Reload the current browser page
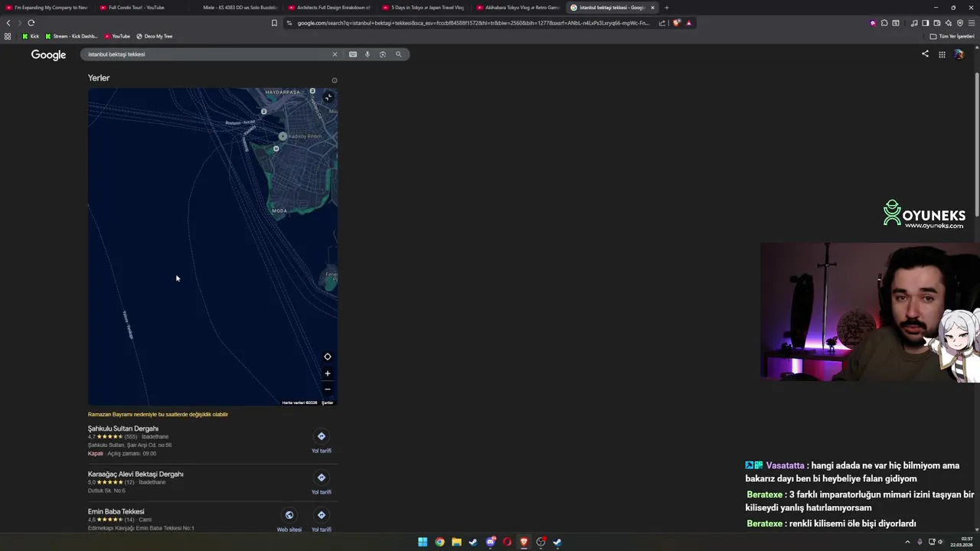 point(31,23)
